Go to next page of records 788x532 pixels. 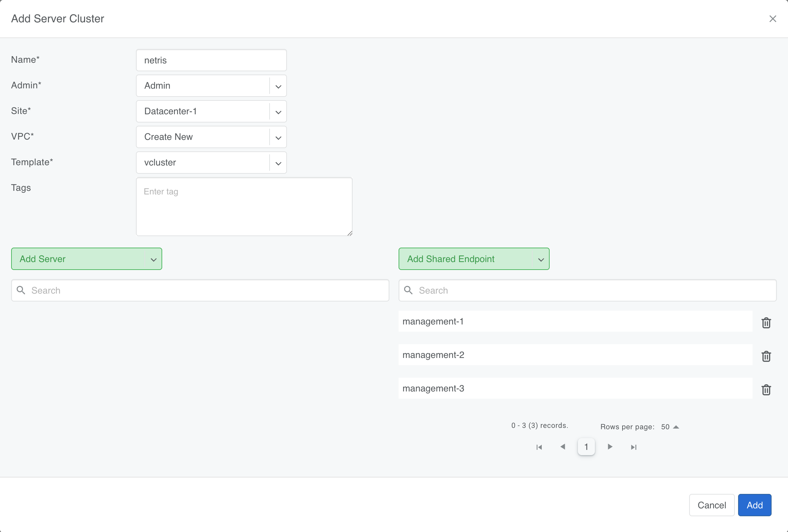click(610, 447)
